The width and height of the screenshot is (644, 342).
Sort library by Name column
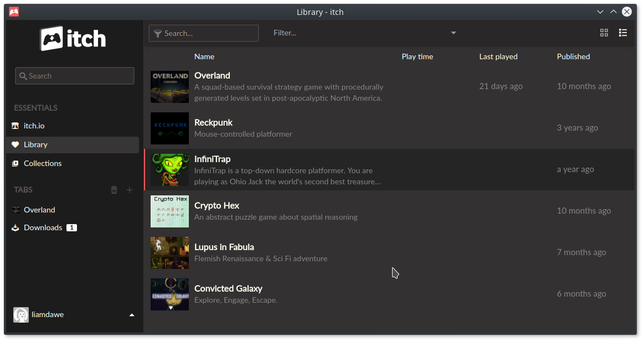(204, 56)
